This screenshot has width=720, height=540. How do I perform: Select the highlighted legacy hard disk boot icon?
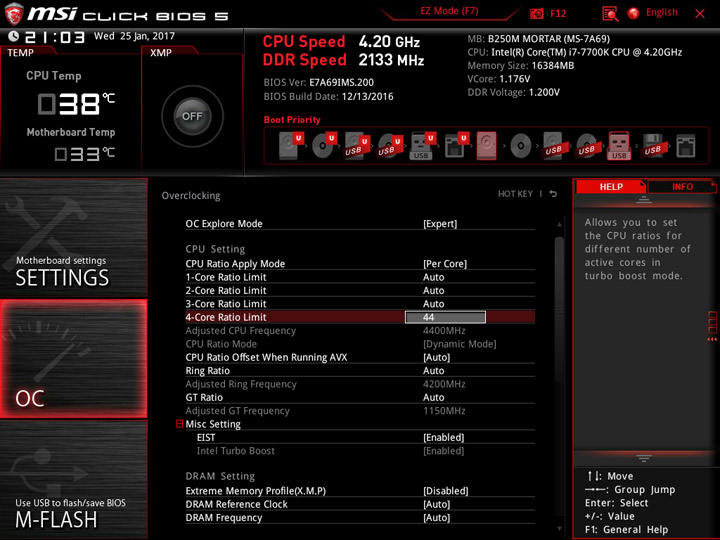click(487, 146)
